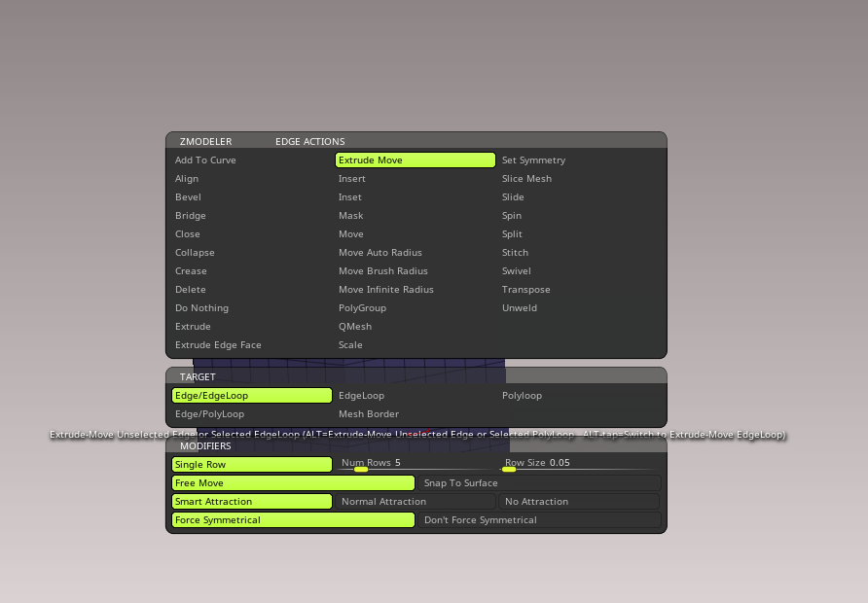Switch to Snap To Surface

coord(540,483)
